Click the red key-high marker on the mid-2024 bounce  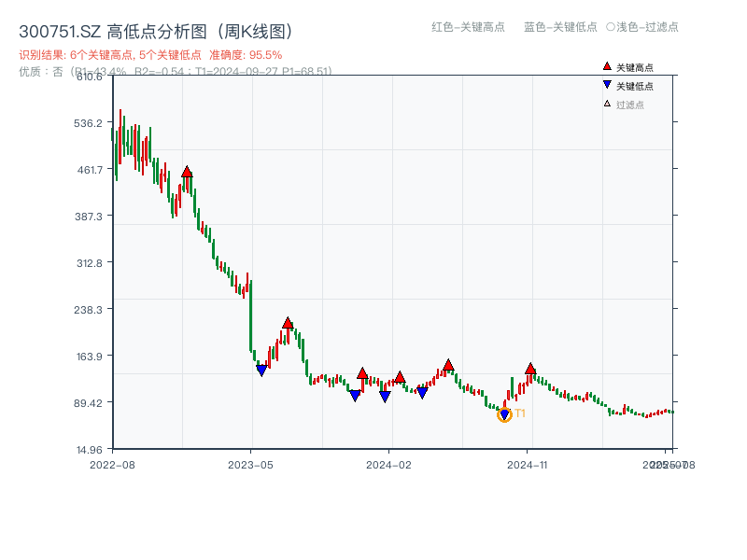click(x=446, y=366)
